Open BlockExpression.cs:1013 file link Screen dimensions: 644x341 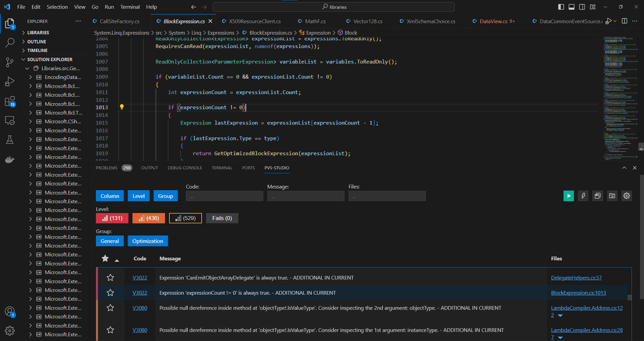[x=578, y=293]
